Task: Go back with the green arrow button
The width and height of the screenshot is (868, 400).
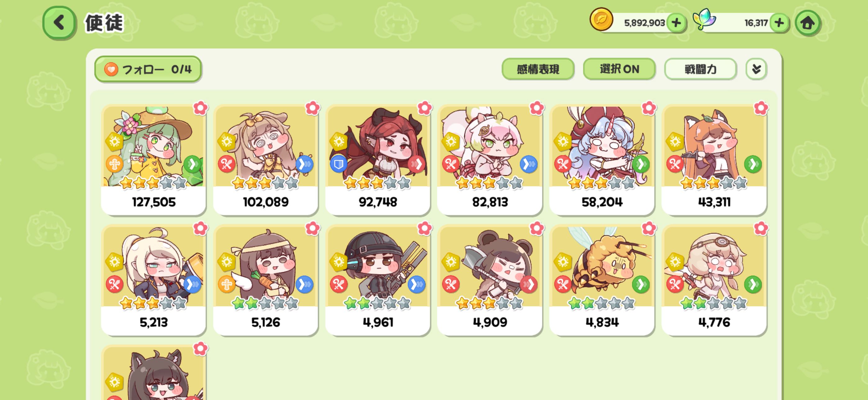Action: (59, 23)
